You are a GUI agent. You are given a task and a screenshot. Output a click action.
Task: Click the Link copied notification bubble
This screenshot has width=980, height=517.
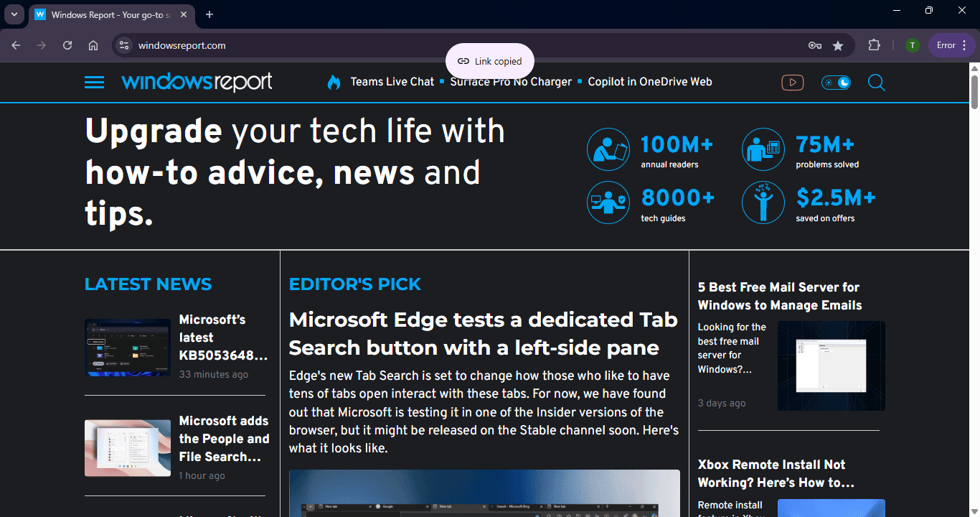pyautogui.click(x=490, y=61)
